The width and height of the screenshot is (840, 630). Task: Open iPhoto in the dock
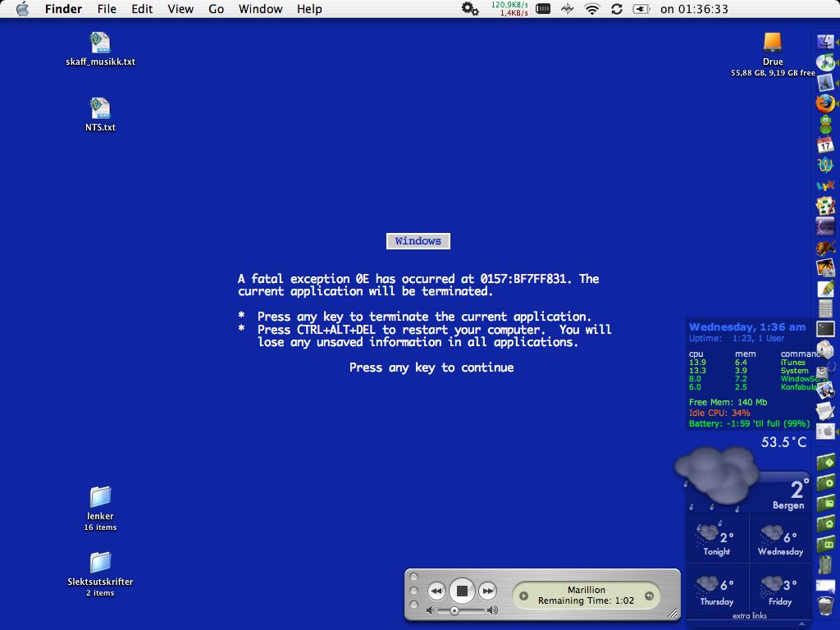(x=825, y=267)
